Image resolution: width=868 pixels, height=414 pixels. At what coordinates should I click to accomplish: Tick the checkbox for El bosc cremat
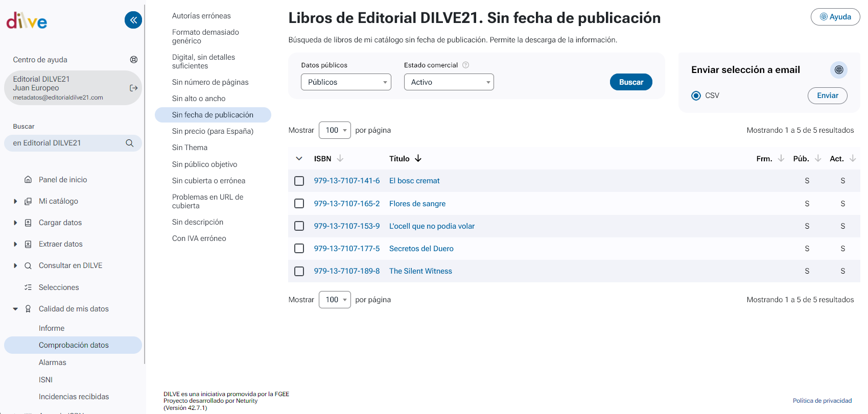pos(299,181)
